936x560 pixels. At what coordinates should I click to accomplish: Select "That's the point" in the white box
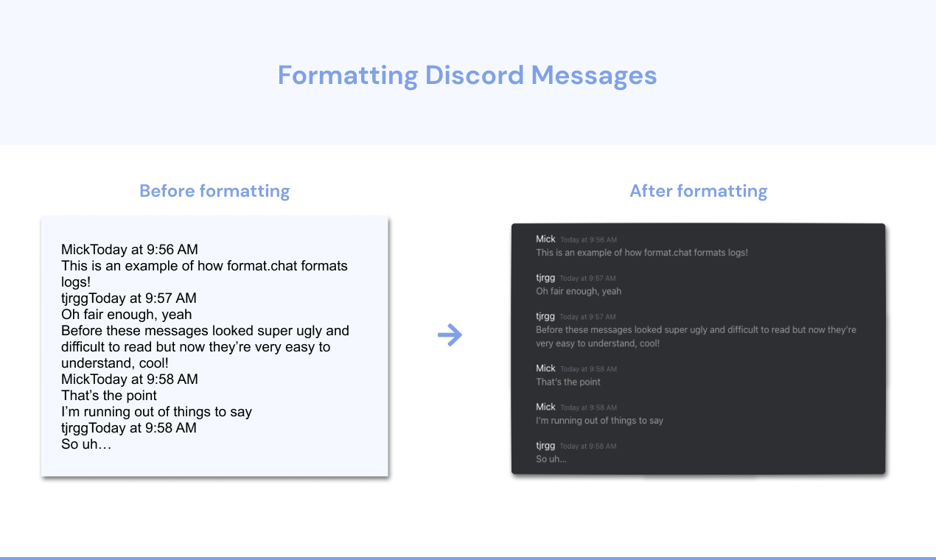[x=109, y=396]
